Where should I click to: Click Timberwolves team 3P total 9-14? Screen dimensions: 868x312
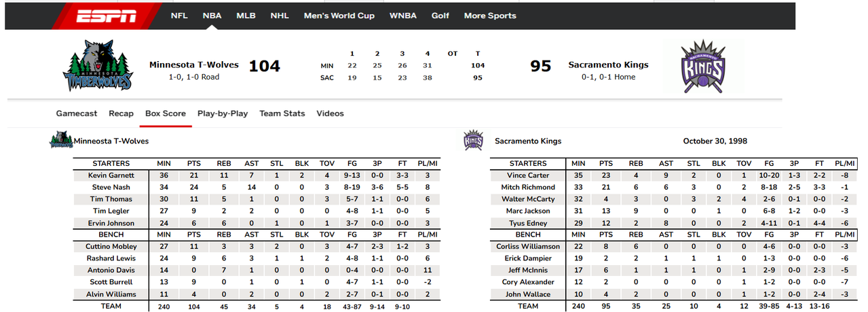tap(379, 306)
